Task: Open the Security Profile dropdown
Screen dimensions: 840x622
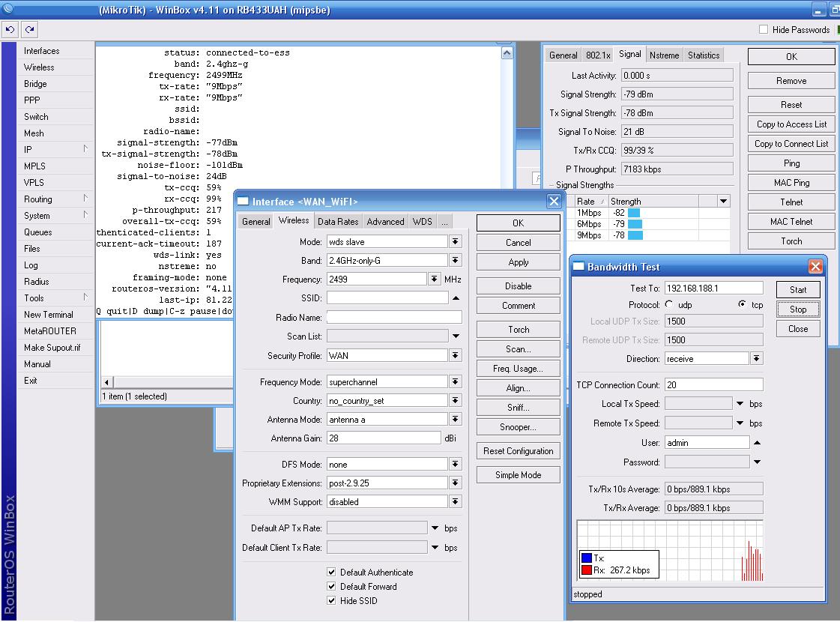Action: [455, 356]
